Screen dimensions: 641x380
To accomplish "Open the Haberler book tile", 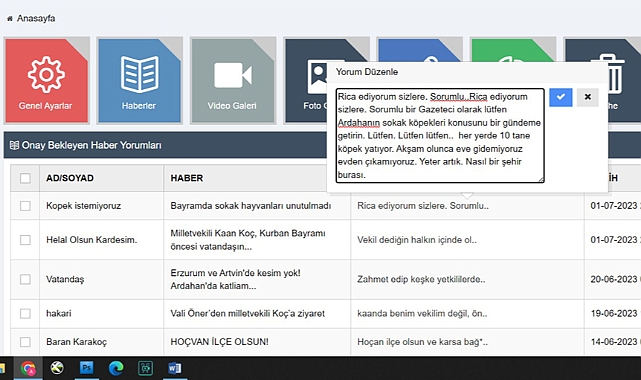I will (139, 80).
